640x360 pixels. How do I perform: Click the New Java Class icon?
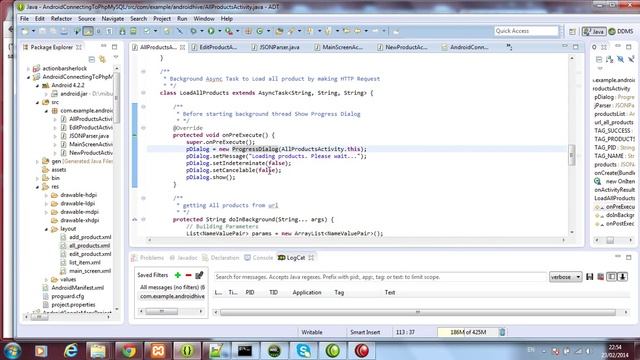[x=260, y=31]
